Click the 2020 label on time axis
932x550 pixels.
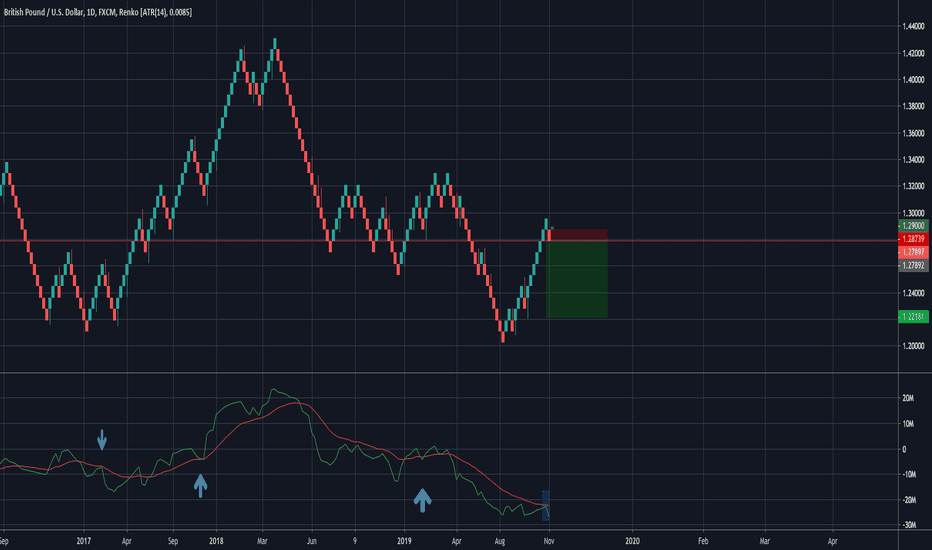coord(632,540)
